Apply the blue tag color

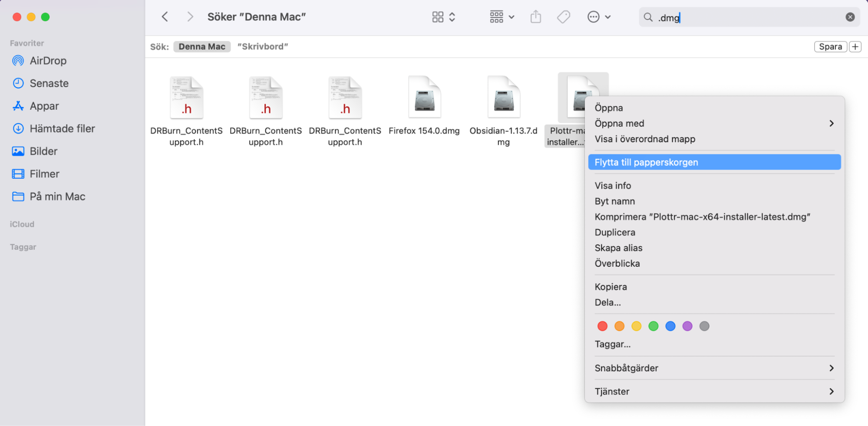coord(670,326)
